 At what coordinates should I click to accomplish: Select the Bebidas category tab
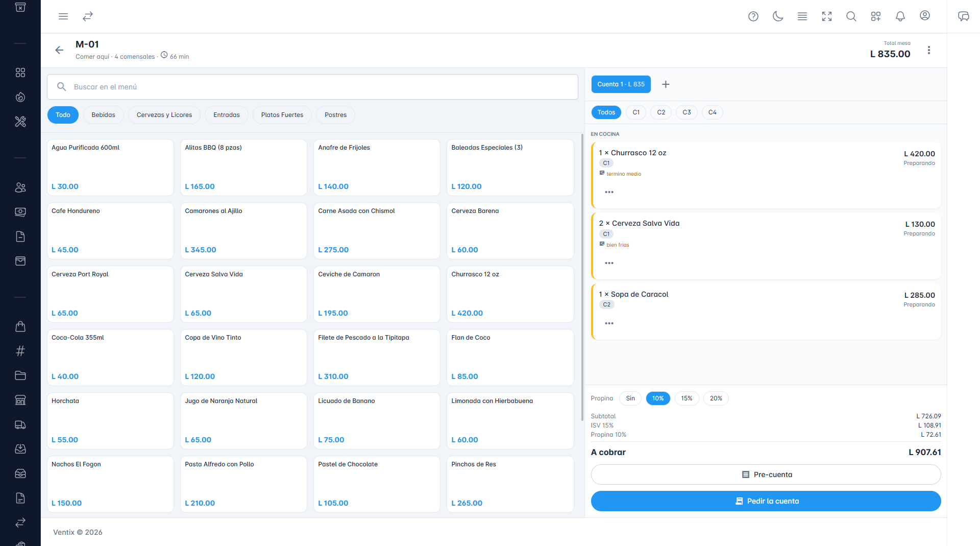pos(103,115)
